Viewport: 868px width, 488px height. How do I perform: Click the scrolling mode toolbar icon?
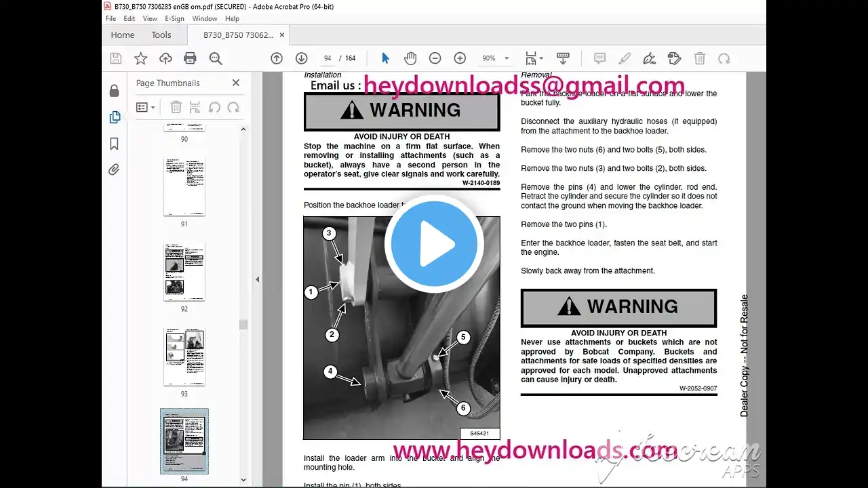click(563, 58)
